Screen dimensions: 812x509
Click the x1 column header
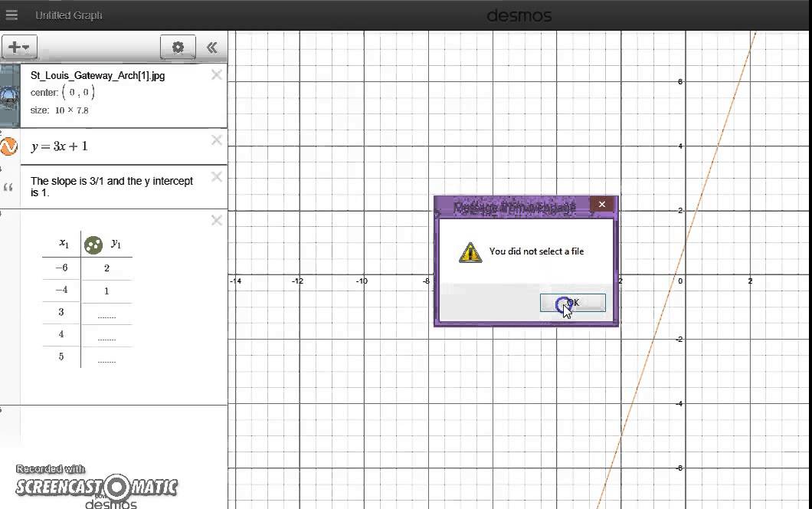click(x=63, y=243)
